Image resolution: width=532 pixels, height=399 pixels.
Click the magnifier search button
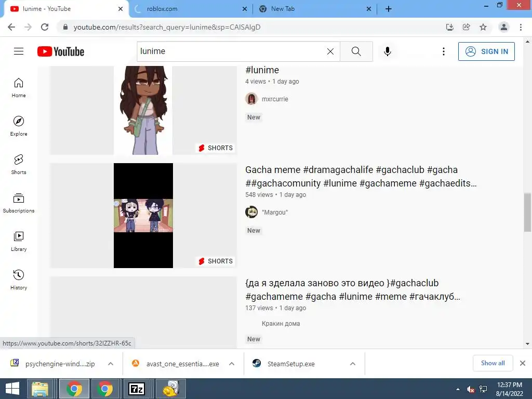point(356,51)
